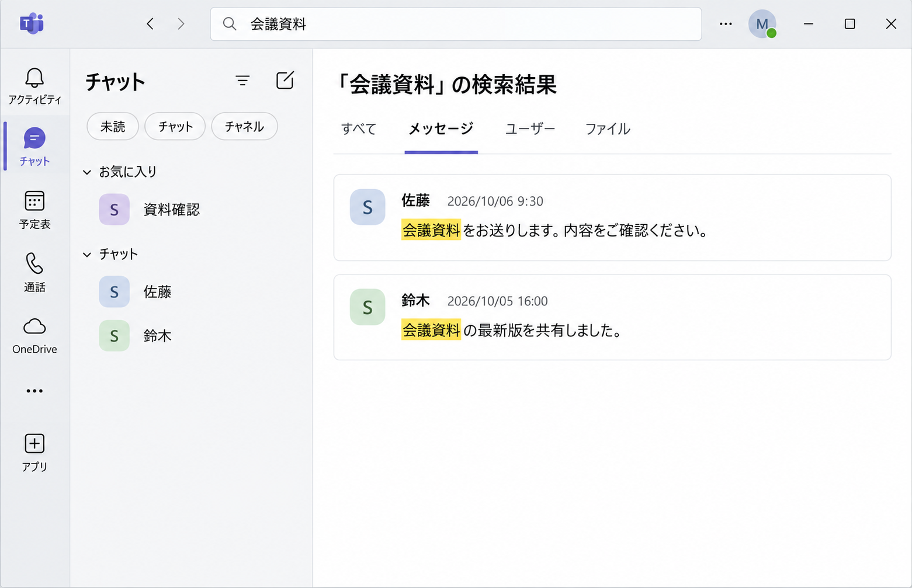The image size is (912, 588).
Task: Show more apps via sidebar ellipsis
Action: (x=34, y=391)
